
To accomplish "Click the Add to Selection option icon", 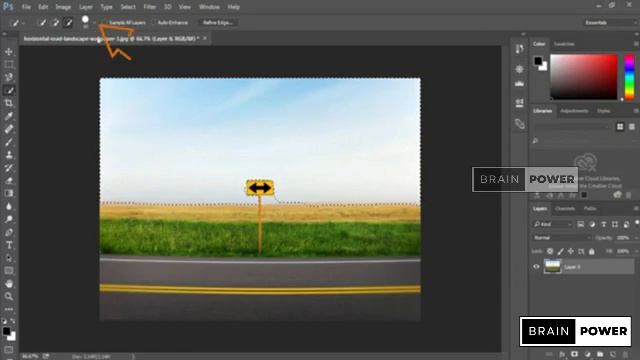I will pos(55,23).
